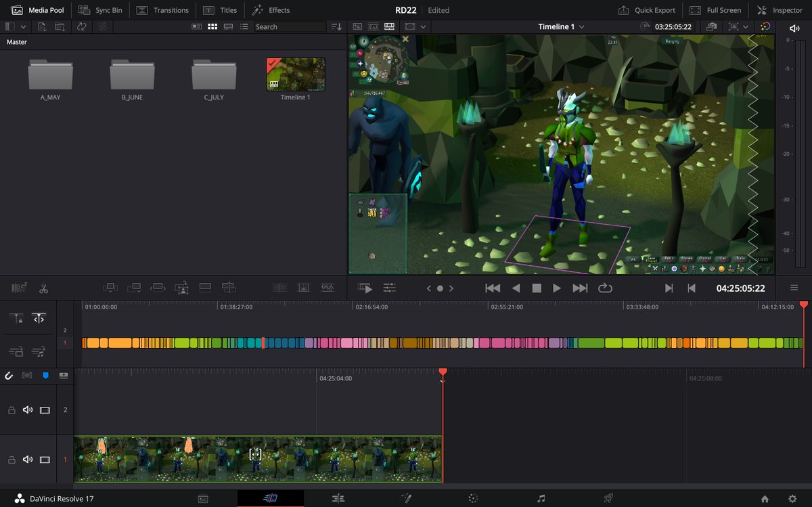
Task: Click the Place on Top edit icon
Action: click(205, 288)
